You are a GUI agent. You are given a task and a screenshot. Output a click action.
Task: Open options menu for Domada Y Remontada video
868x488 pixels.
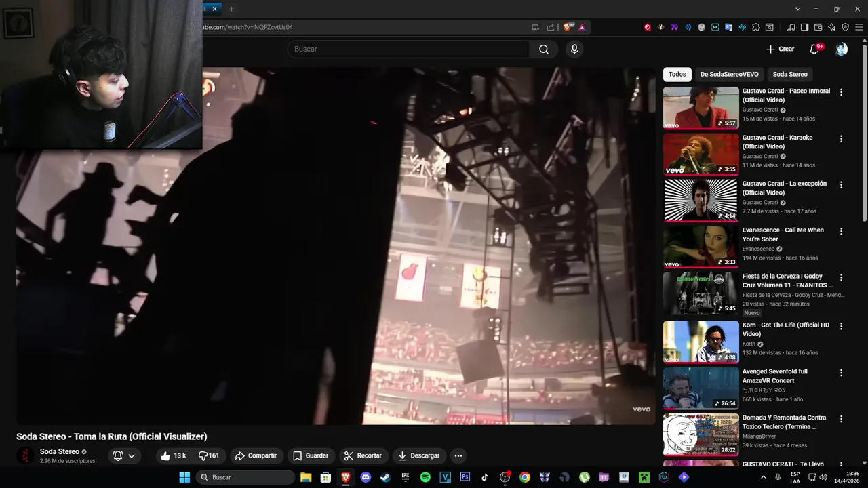click(x=842, y=419)
